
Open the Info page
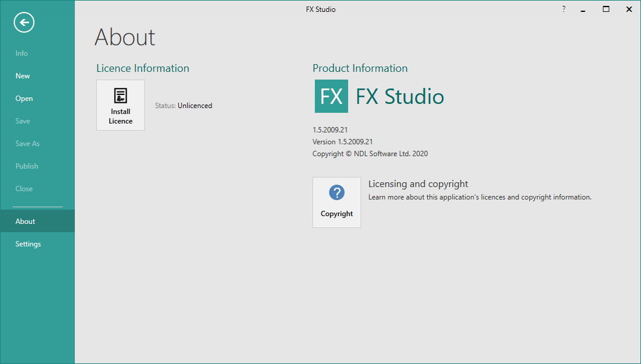(x=21, y=53)
